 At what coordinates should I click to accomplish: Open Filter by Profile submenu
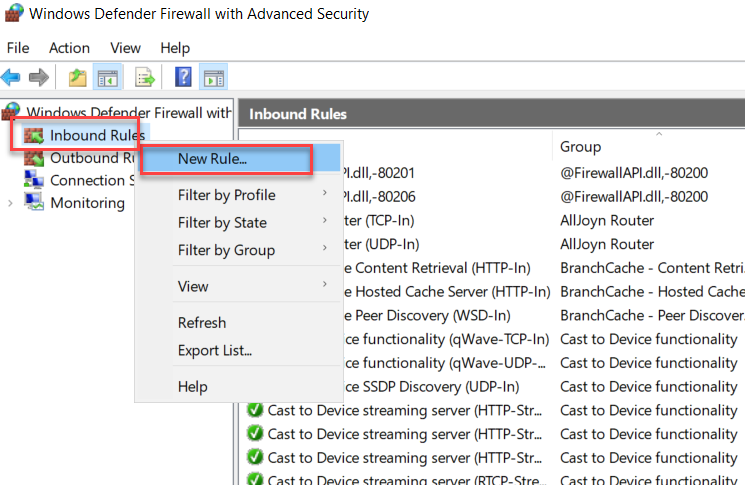click(227, 195)
